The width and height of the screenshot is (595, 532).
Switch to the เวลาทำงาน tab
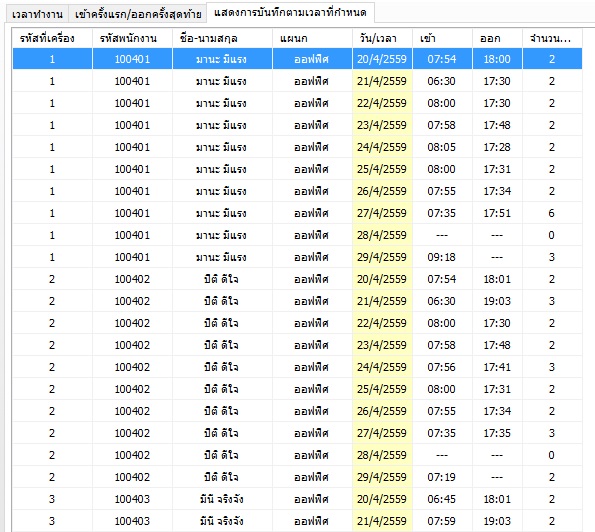click(37, 14)
